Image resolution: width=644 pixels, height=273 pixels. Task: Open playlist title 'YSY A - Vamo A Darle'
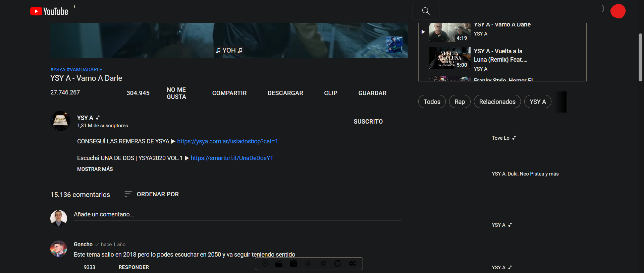[x=502, y=25]
